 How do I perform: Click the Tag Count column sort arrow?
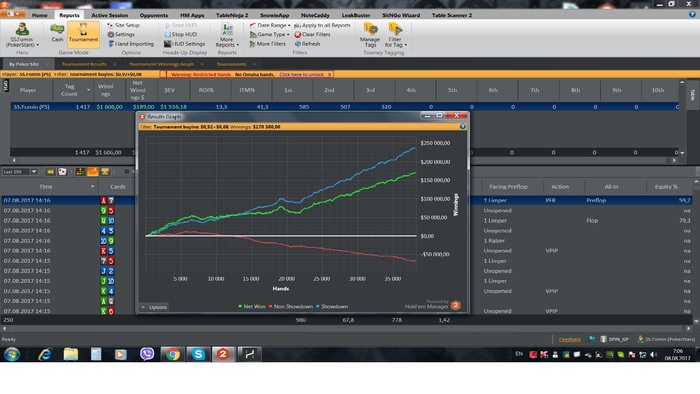tap(88, 90)
